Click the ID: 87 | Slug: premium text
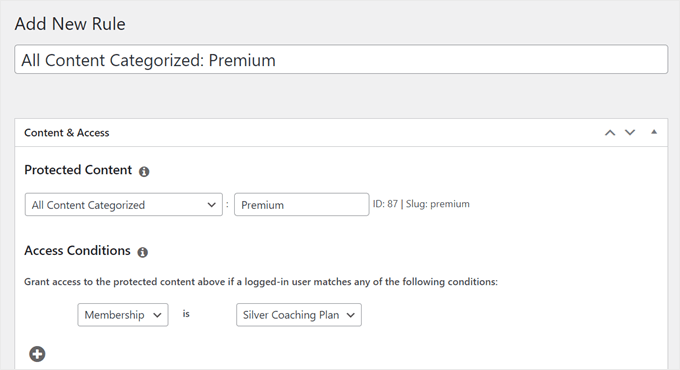 (x=421, y=204)
